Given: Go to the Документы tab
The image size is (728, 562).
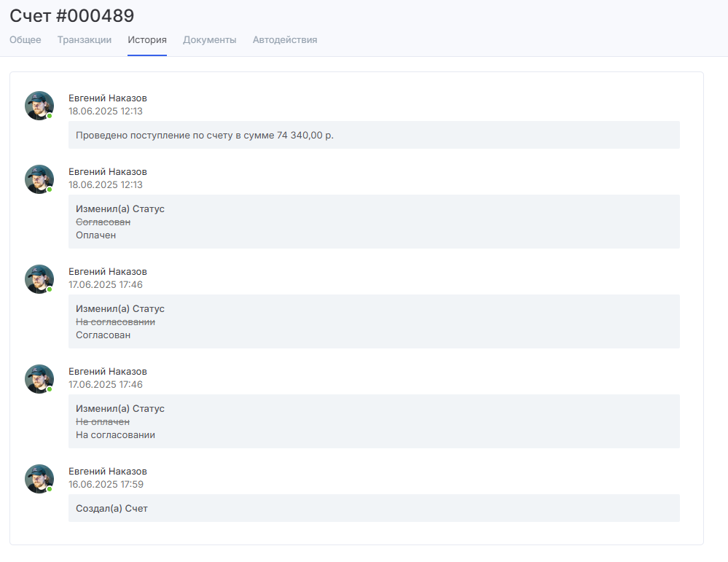Looking at the screenshot, I should click(210, 40).
